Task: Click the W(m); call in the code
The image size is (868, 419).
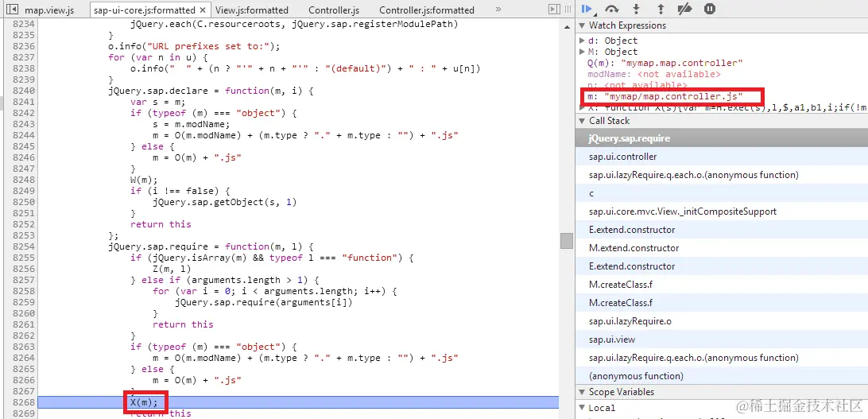Action: tap(144, 180)
